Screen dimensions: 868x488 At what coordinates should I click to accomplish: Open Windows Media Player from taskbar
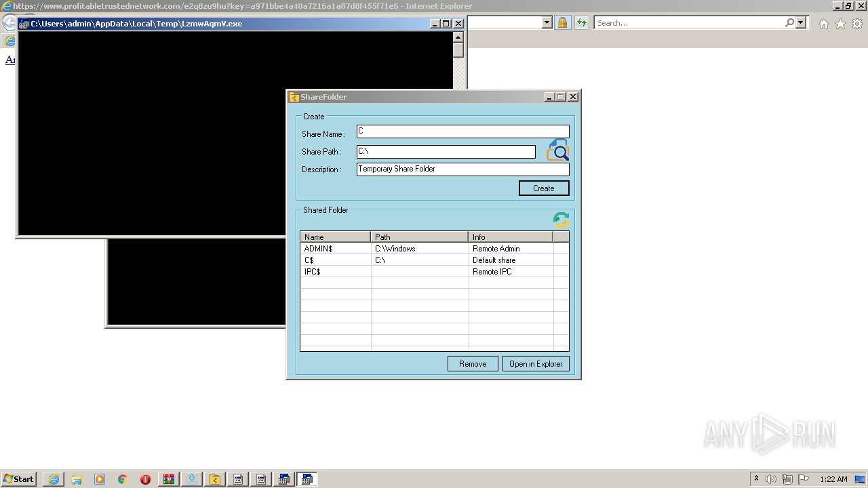tap(100, 479)
